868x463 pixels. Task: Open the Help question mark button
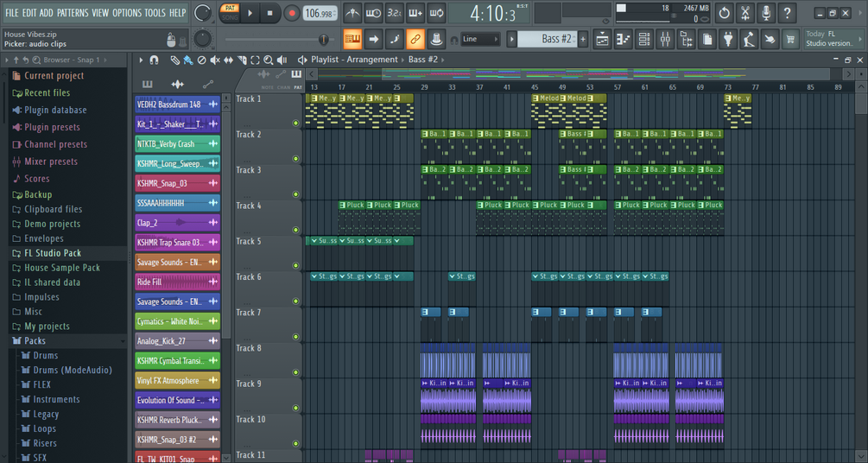click(x=787, y=13)
